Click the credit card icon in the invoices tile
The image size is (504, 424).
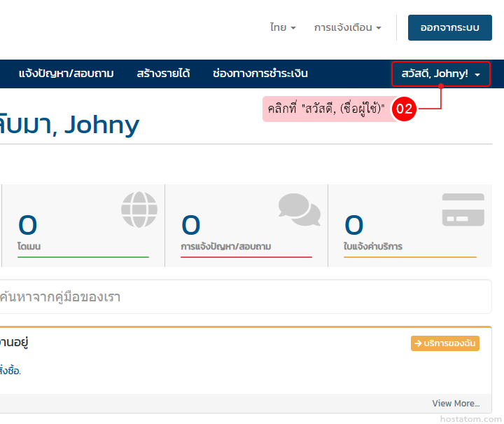coord(463,210)
